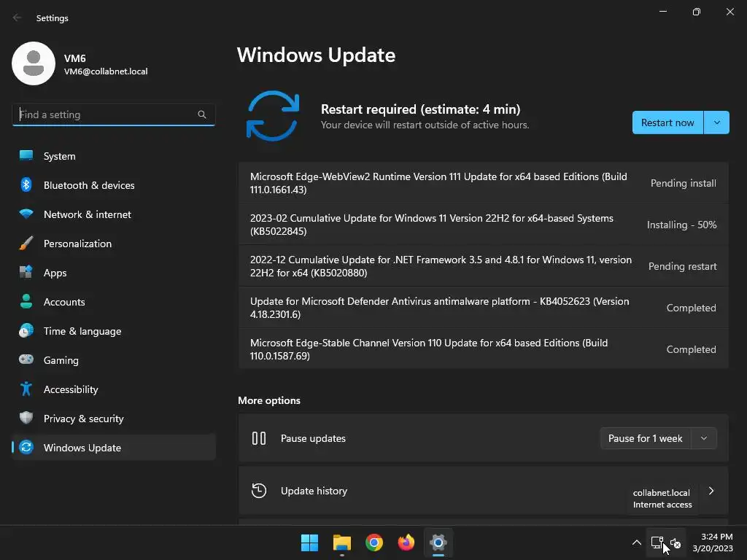Launch Firefox from the taskbar
Screen dimensions: 747x560
point(406,542)
